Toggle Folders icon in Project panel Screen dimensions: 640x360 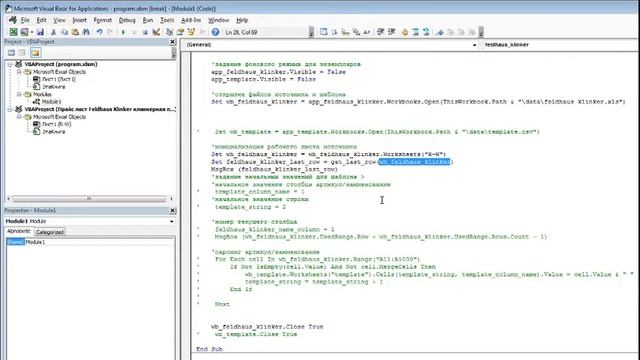click(x=35, y=53)
